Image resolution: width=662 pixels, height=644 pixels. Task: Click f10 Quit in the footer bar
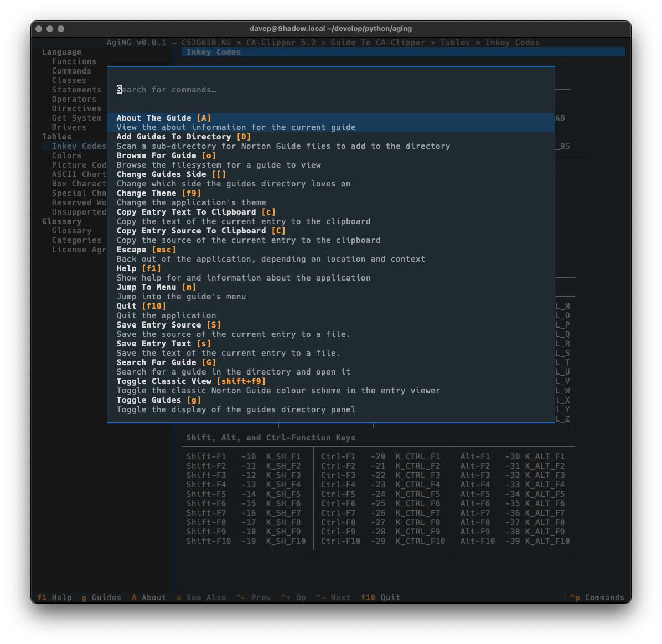380,598
